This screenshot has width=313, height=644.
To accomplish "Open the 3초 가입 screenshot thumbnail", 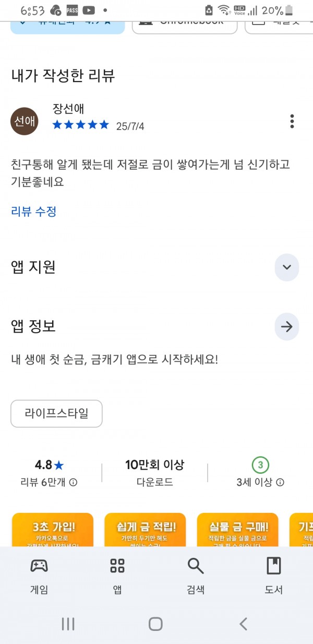I will tap(52, 530).
